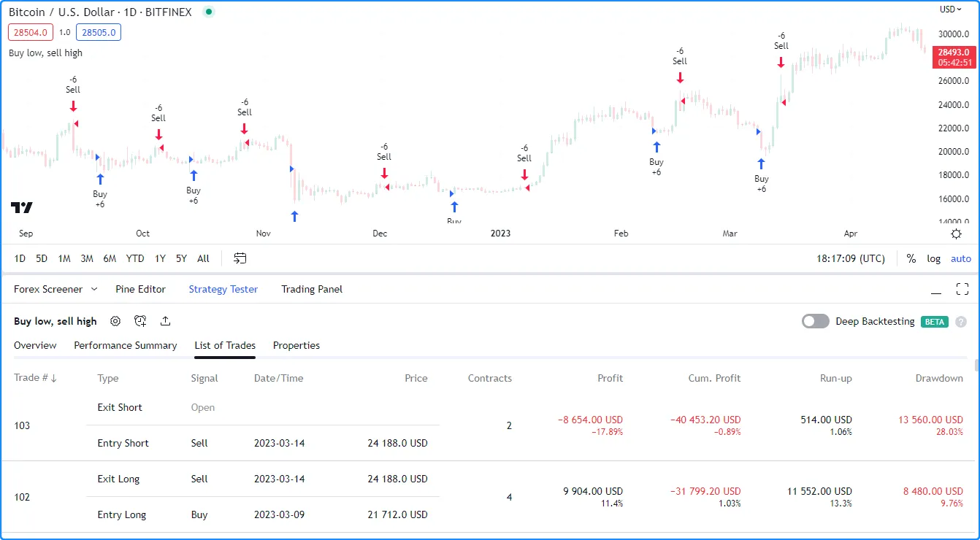Viewport: 980px width, 540px height.
Task: Sort by the Trade # column header
Action: coord(35,378)
